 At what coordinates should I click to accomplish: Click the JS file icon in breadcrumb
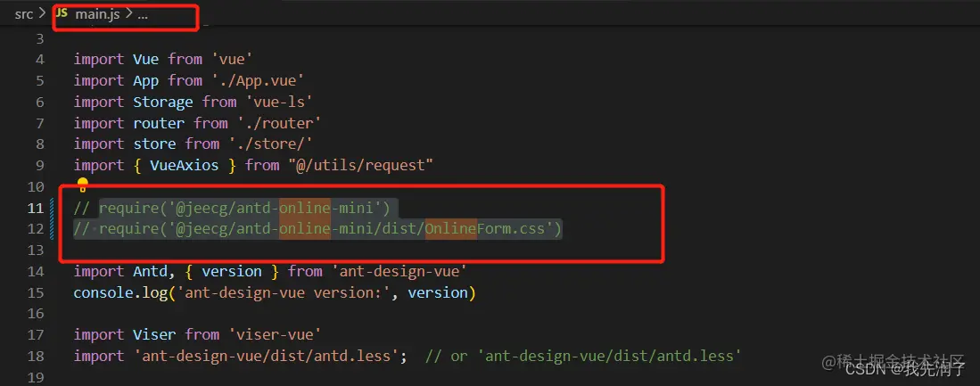[x=62, y=13]
